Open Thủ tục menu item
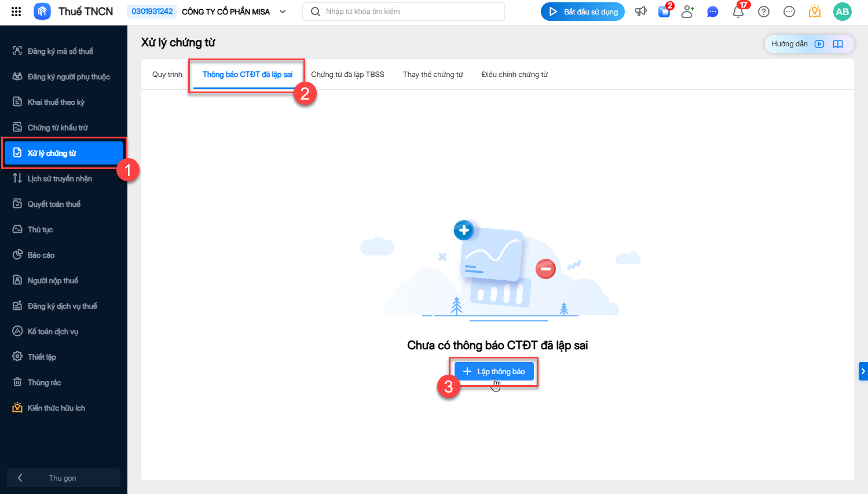The image size is (868, 494). pos(64,229)
